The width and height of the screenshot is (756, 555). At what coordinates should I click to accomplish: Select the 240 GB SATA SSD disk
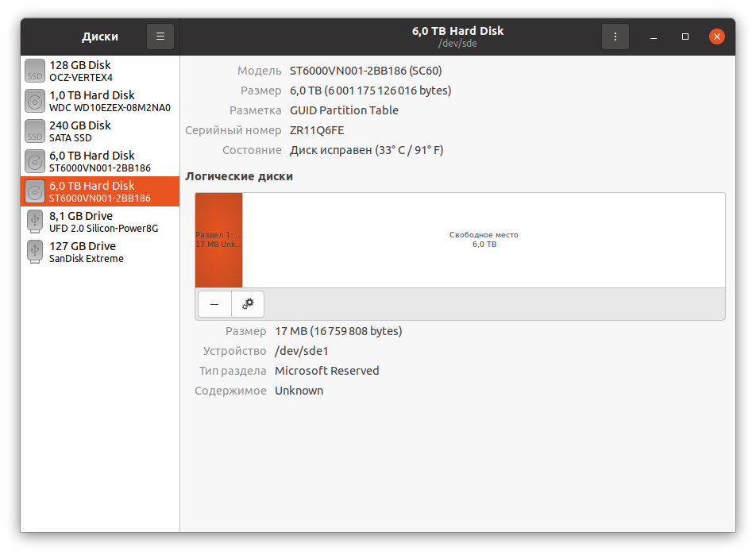point(100,131)
